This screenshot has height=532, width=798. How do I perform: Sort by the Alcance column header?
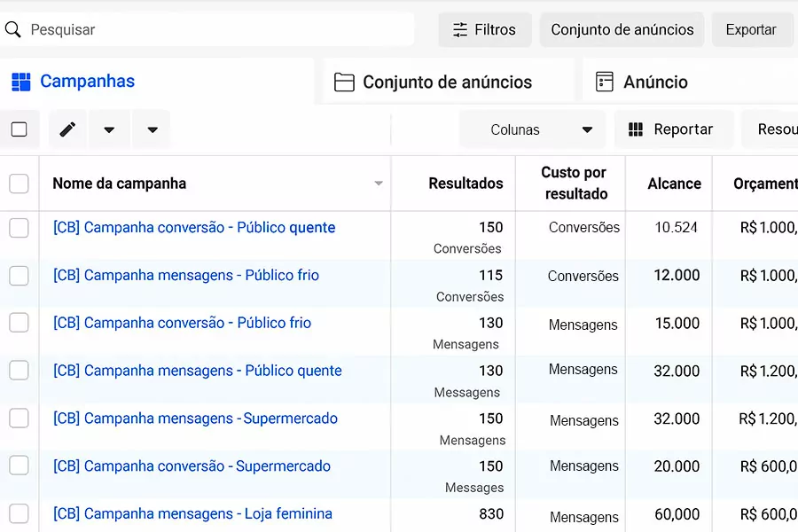coord(675,184)
